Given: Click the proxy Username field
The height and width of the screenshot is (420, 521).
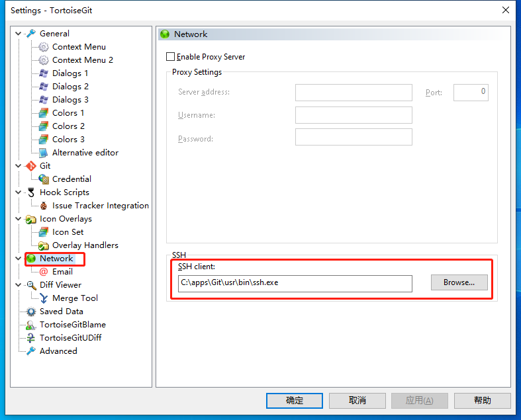Looking at the screenshot, I should 354,115.
